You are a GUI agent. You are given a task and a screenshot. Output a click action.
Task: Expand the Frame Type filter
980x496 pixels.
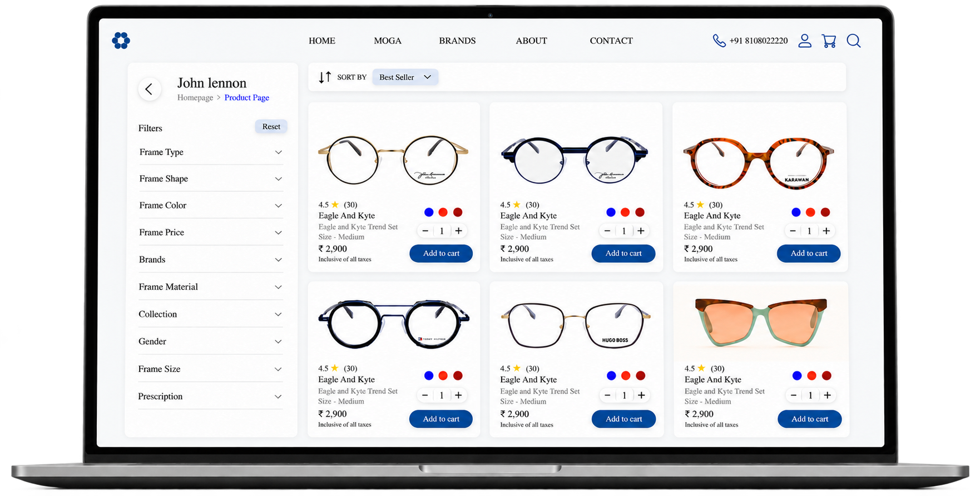(x=211, y=152)
